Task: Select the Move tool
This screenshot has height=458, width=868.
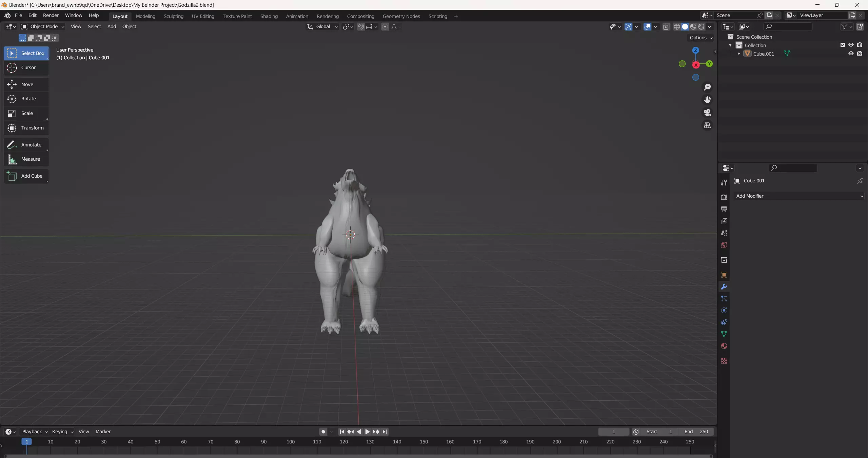Action: point(26,84)
